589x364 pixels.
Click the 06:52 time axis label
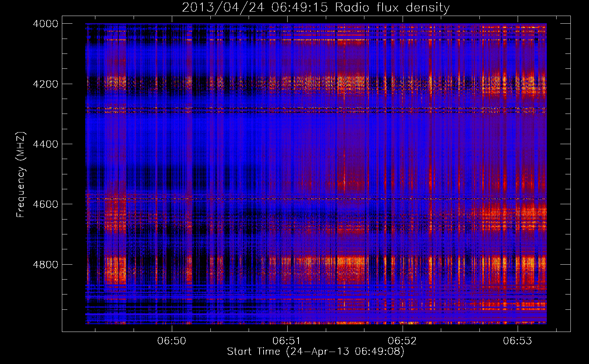pos(402,341)
